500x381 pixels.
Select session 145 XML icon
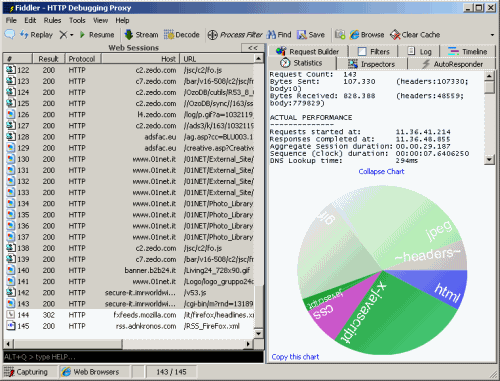coord(11,326)
